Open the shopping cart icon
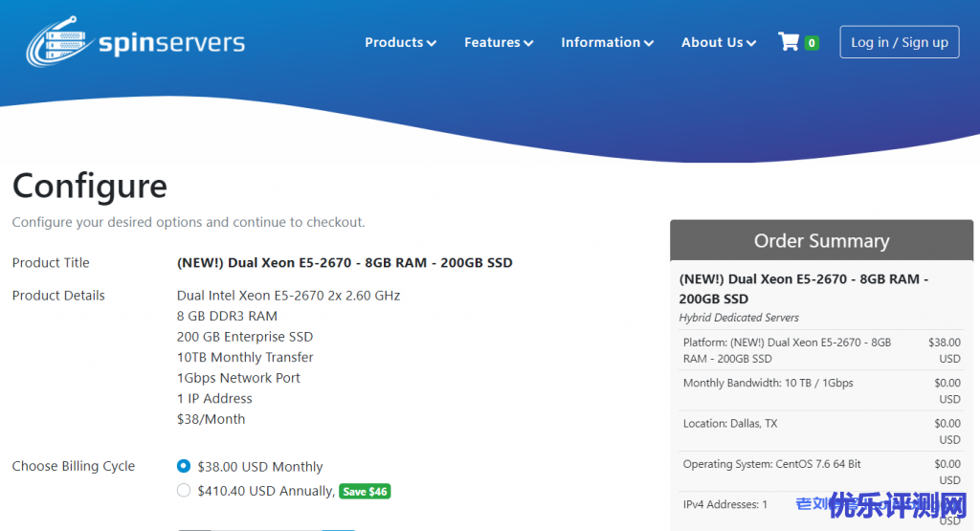This screenshot has height=531, width=980. [x=789, y=42]
